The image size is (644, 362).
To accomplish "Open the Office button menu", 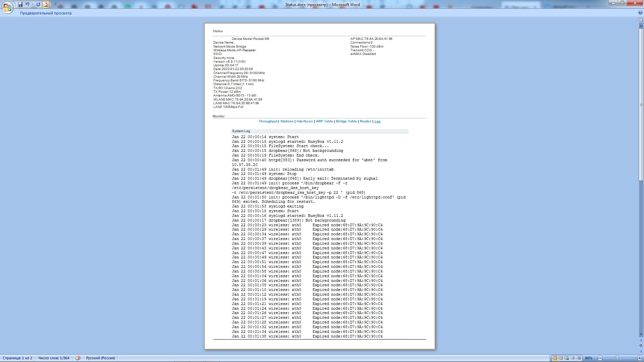I will pyautogui.click(x=7, y=7).
